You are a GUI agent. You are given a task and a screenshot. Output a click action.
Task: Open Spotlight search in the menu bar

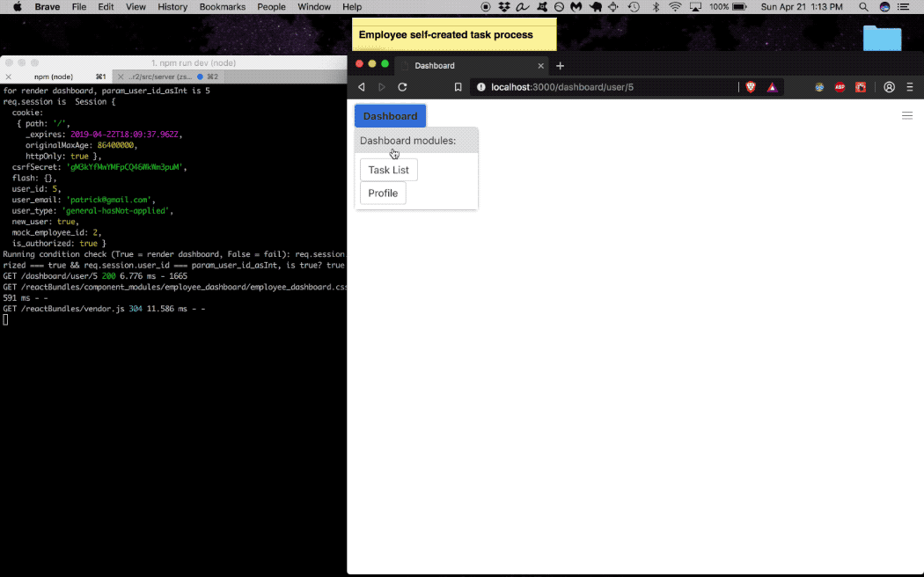coord(863,7)
